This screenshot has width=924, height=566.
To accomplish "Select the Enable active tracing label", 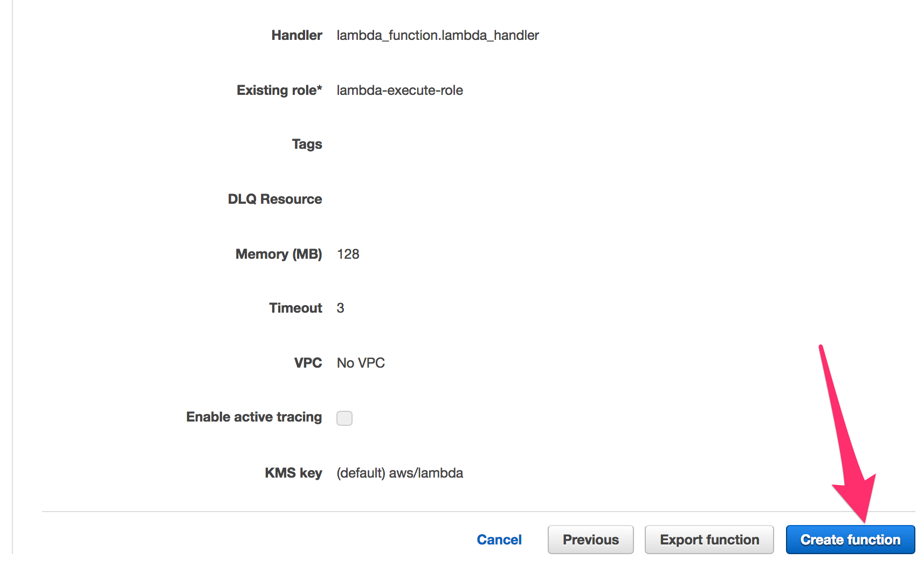I will point(253,417).
